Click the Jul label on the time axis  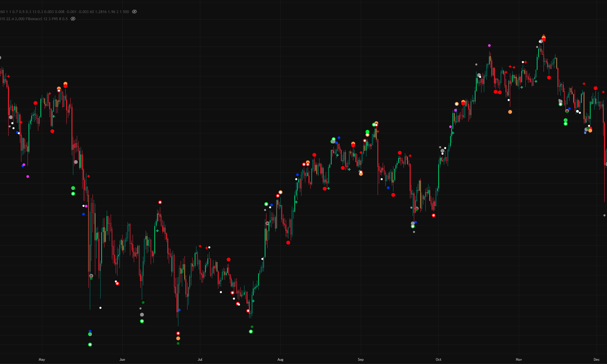(200, 360)
